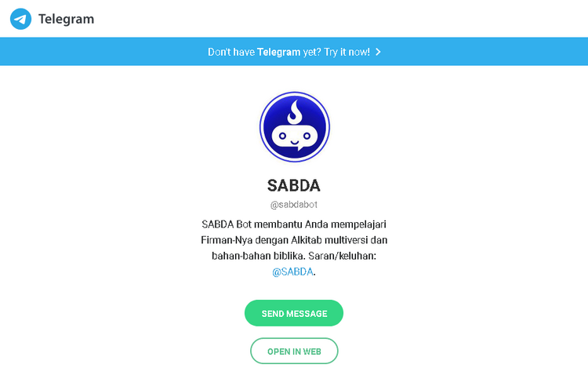Click the Telegram paper plane logo
This screenshot has height=390, width=588.
click(x=20, y=19)
